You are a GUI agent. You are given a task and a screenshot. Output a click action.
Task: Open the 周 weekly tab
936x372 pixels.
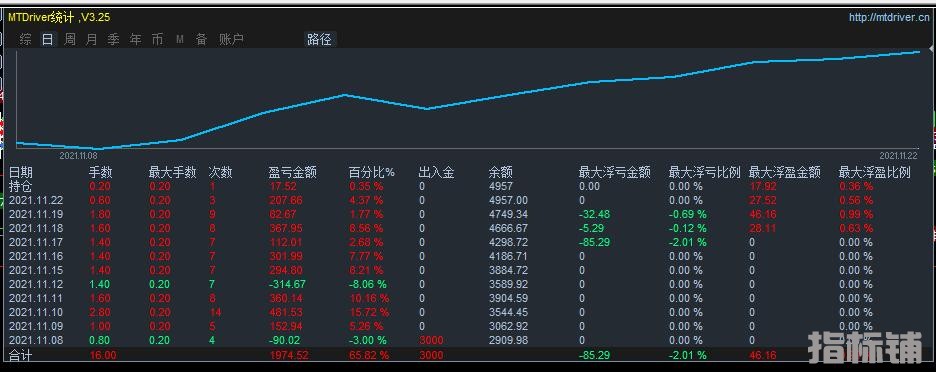point(70,39)
